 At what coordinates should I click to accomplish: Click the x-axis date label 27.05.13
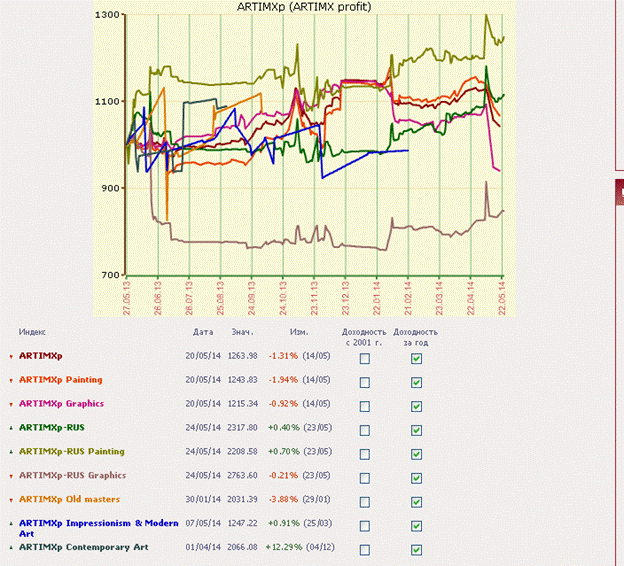coord(127,298)
